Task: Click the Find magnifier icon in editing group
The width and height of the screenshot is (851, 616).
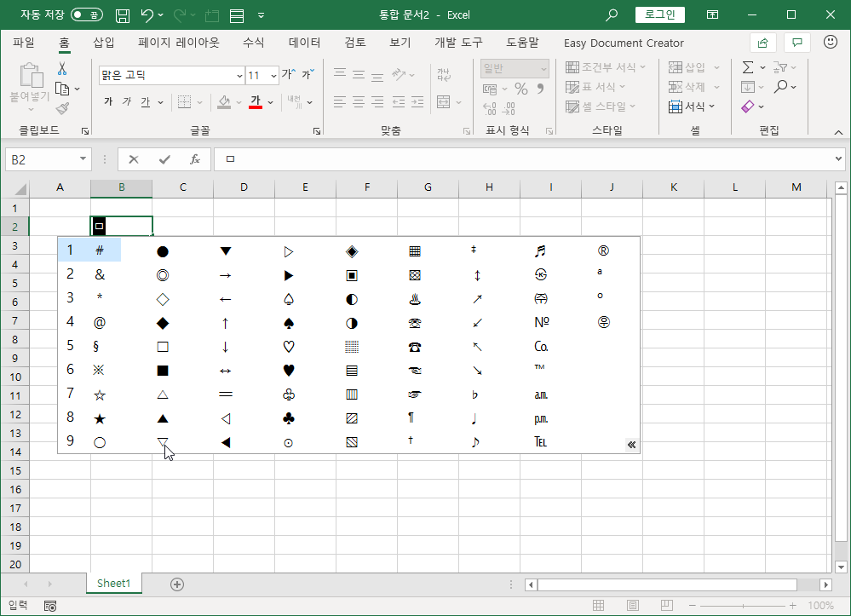Action: (780, 86)
